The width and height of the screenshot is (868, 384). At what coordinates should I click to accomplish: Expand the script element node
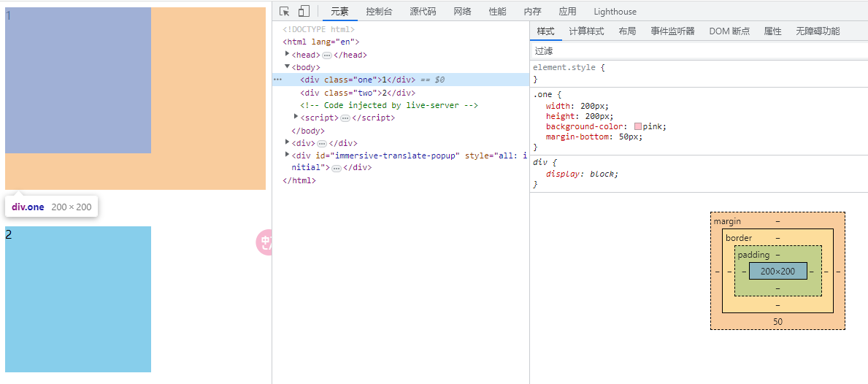coord(296,118)
